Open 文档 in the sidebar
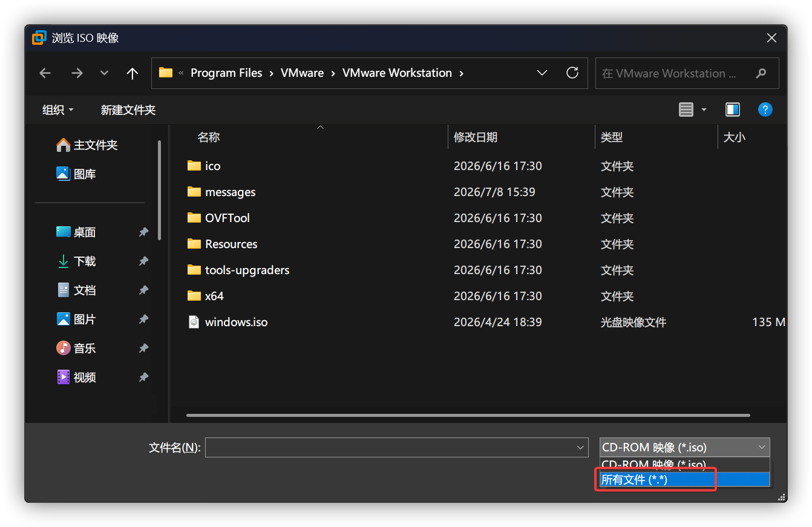 click(x=76, y=290)
